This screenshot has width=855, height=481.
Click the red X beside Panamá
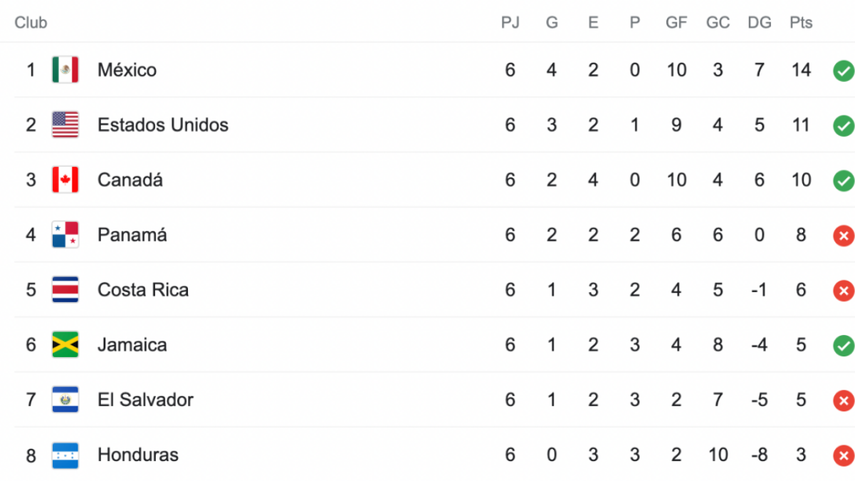[x=844, y=236]
